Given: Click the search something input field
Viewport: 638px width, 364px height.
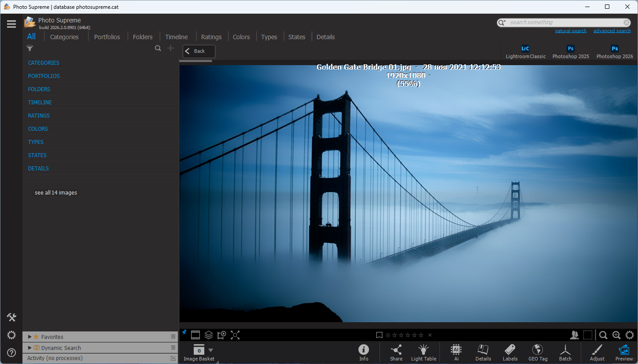Looking at the screenshot, I should [x=565, y=22].
